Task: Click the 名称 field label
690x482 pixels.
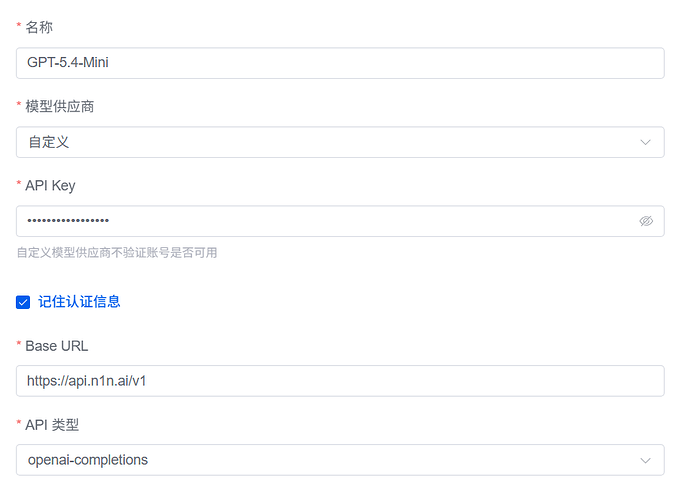Action: click(40, 27)
